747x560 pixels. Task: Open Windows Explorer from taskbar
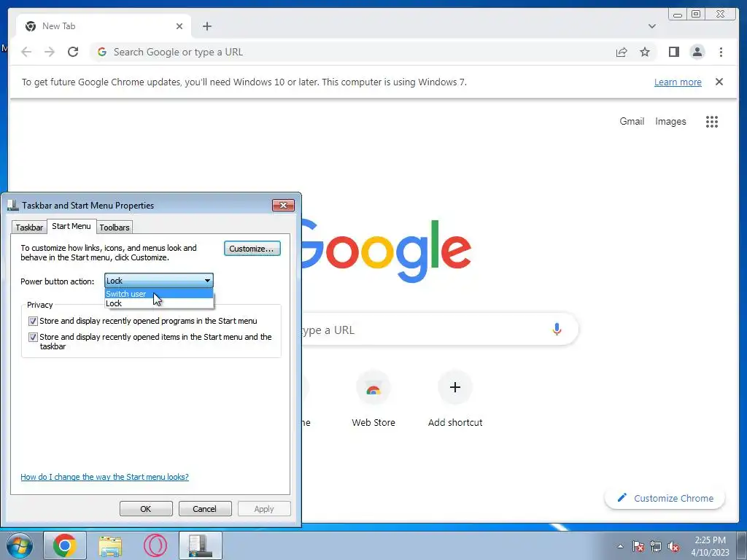coord(110,545)
